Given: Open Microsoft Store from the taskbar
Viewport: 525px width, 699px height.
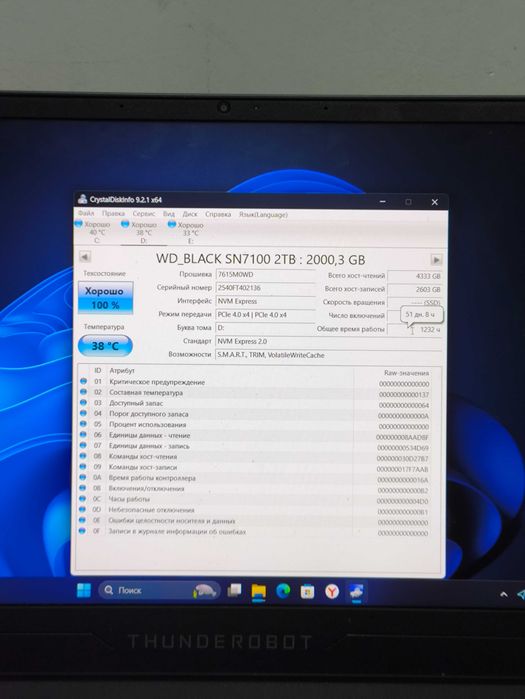Looking at the screenshot, I should [x=308, y=592].
